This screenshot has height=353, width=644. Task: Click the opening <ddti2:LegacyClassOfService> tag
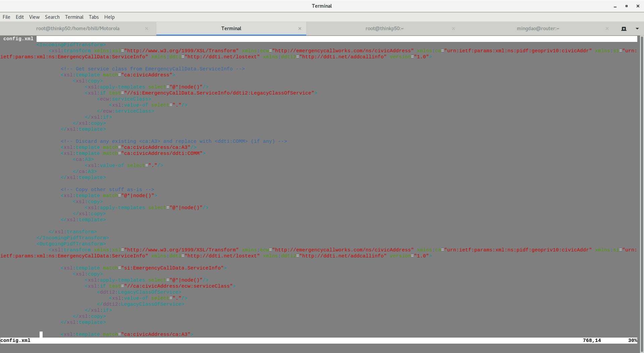139,292
